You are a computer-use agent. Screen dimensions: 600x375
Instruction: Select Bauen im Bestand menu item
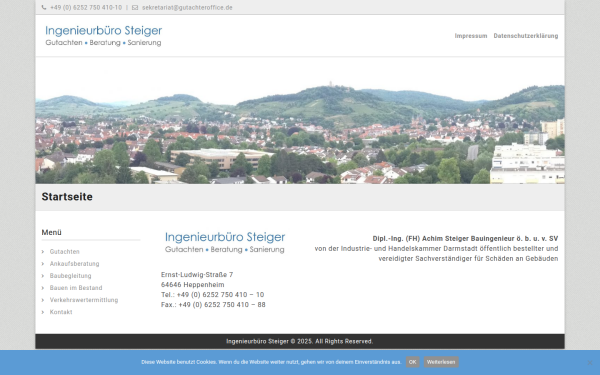[x=76, y=288]
